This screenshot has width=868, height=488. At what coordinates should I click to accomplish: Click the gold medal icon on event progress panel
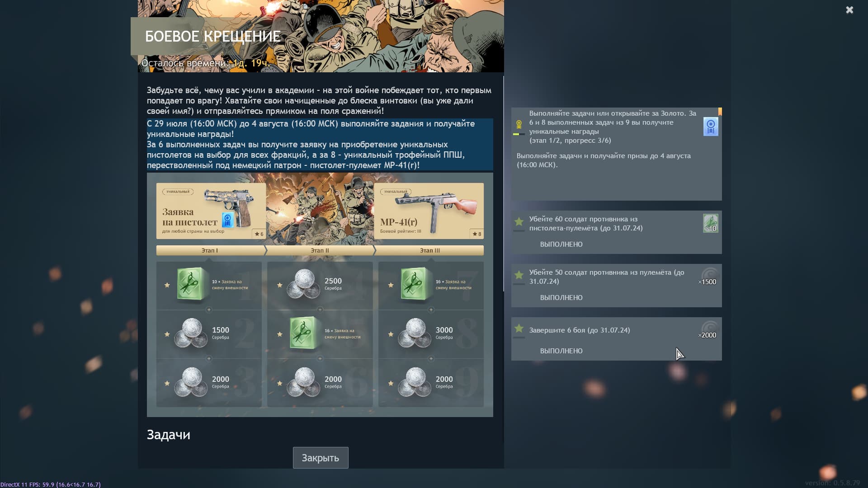tap(519, 124)
